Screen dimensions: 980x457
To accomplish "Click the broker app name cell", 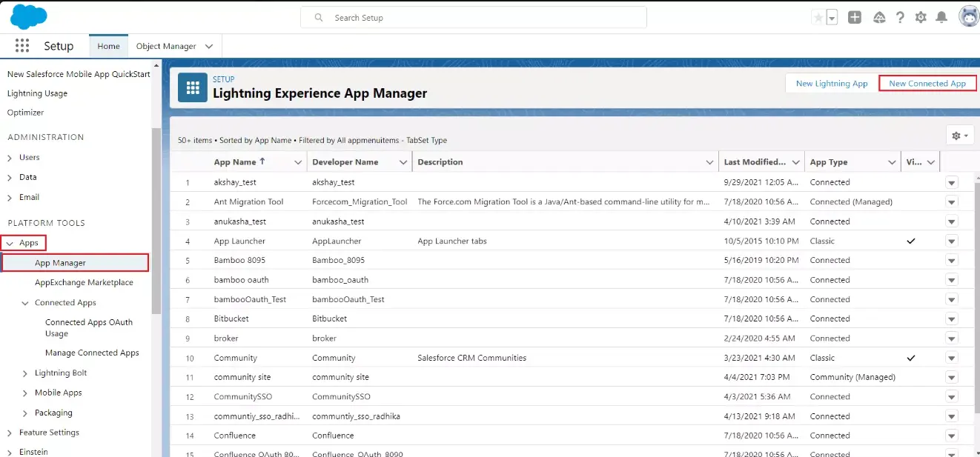I will pyautogui.click(x=225, y=338).
